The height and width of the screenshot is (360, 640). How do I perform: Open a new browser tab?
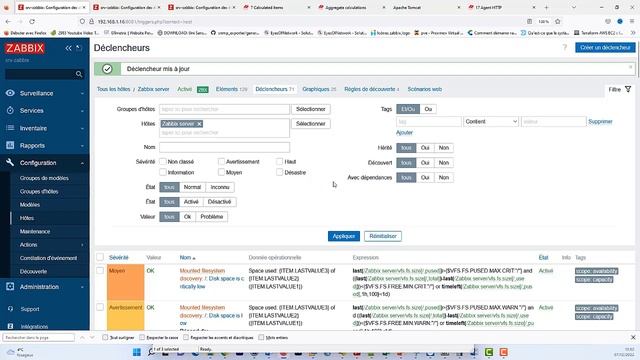(546, 7)
